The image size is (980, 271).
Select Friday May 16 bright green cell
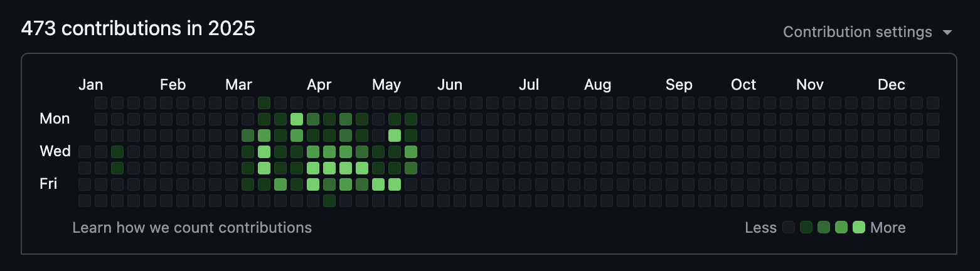[x=395, y=184]
